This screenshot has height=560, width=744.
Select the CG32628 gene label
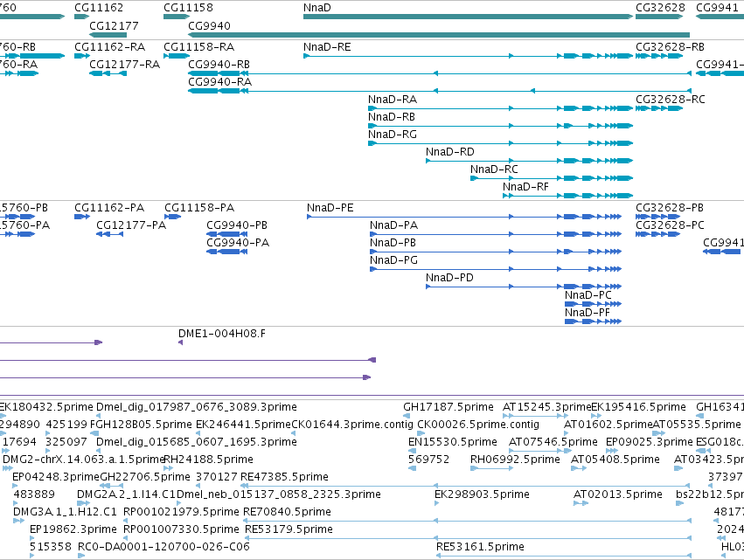660,8
